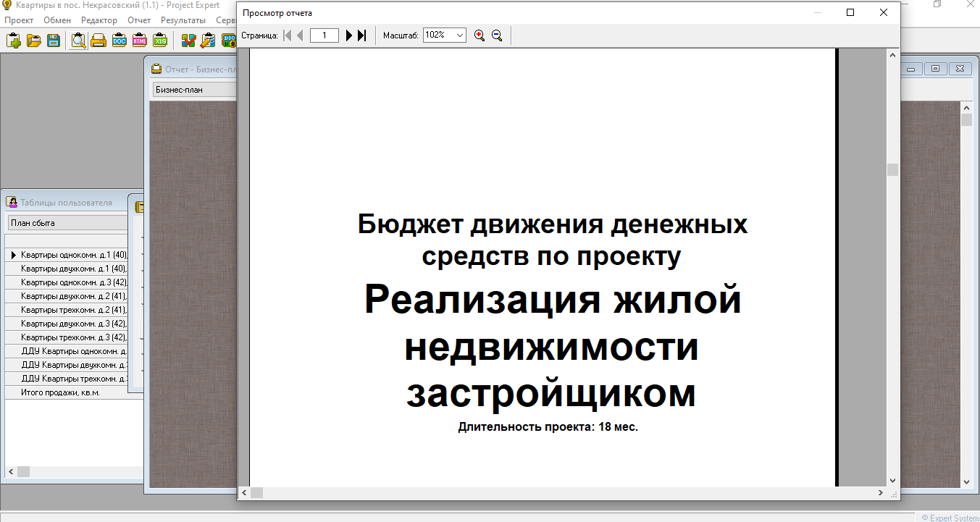Go to first page of report
This screenshot has width=980, height=522.
287,35
